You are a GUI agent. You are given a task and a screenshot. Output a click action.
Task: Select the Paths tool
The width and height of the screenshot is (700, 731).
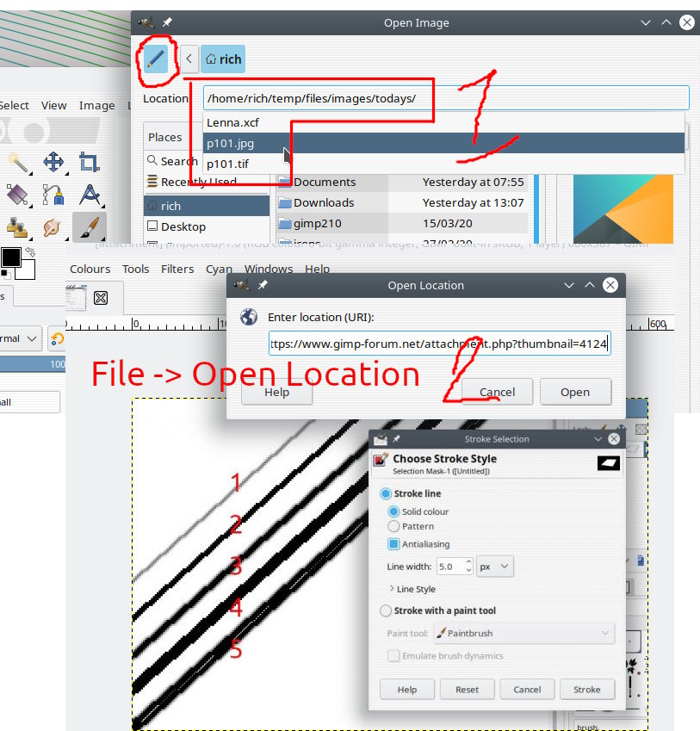(x=53, y=195)
